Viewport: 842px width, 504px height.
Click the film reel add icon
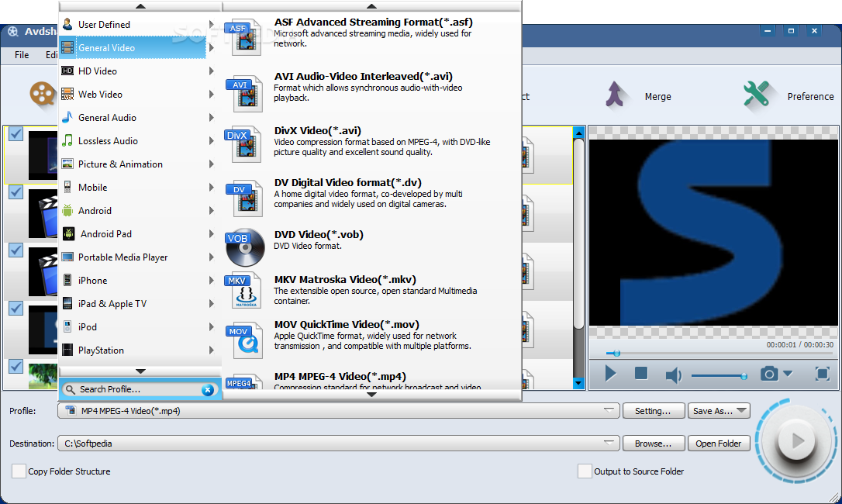pos(43,94)
